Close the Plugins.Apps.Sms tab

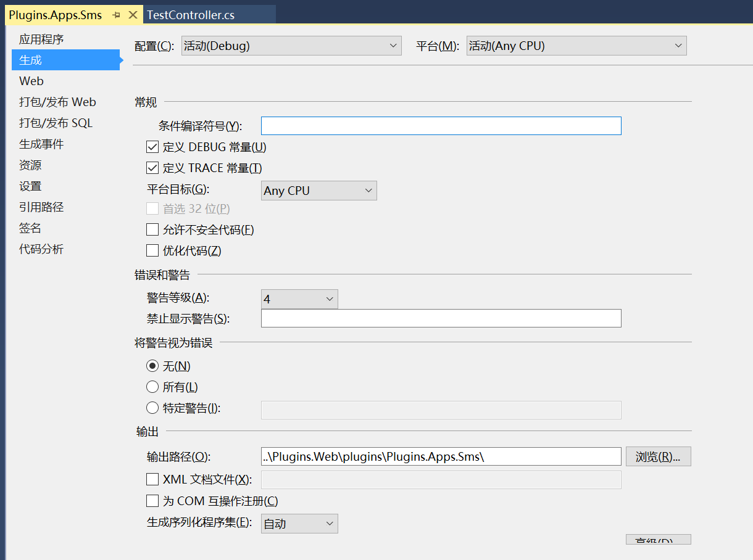[133, 15]
